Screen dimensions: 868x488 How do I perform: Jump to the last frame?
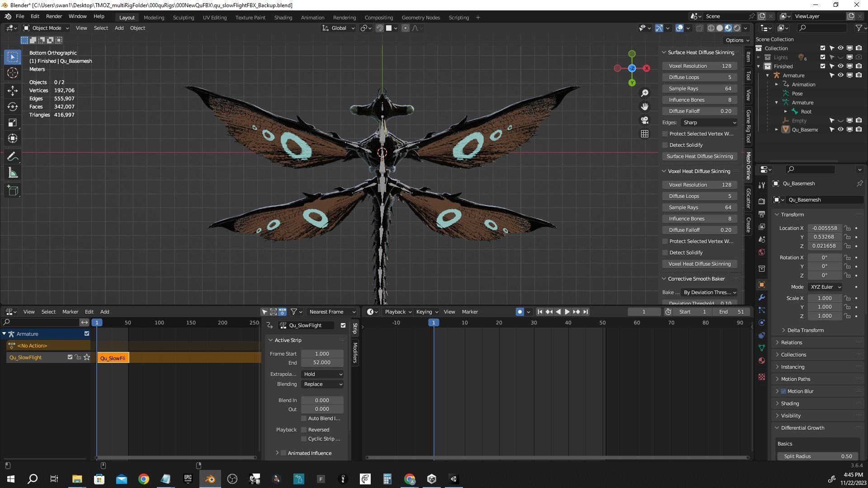pos(585,312)
